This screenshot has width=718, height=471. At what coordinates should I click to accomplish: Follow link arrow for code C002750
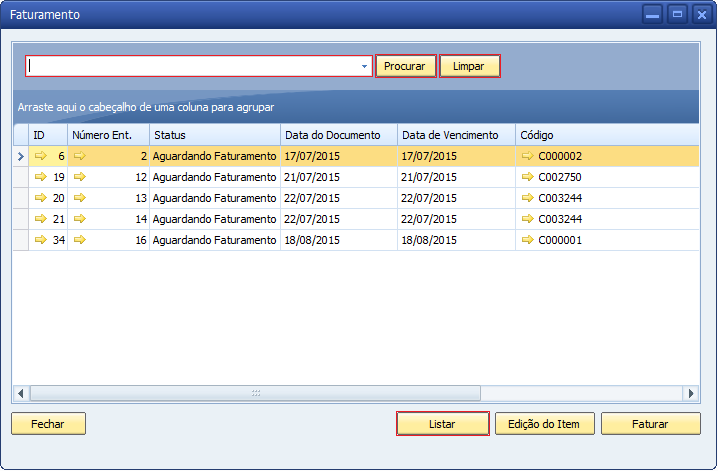(x=528, y=177)
